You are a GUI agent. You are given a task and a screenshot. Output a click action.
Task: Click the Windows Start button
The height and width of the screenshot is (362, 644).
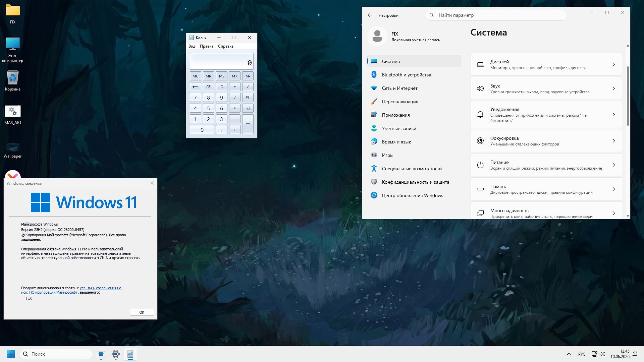point(11,354)
